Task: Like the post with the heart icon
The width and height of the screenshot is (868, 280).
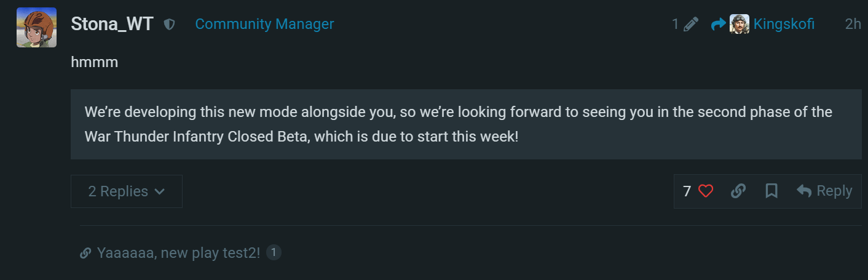Action: [x=706, y=191]
